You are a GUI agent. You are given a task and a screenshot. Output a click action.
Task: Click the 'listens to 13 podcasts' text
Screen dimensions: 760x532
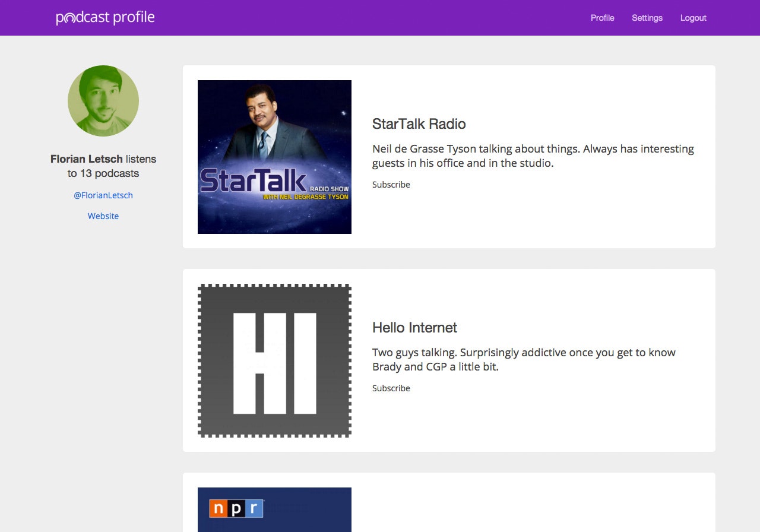(104, 173)
